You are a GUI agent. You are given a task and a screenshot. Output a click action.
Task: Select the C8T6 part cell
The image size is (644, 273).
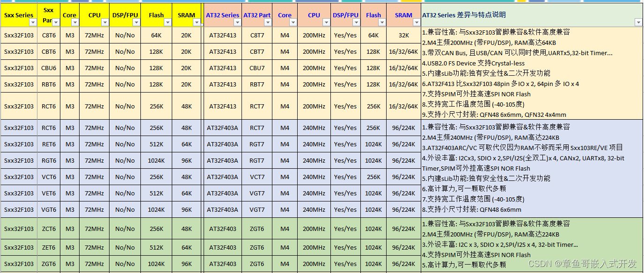point(49,35)
